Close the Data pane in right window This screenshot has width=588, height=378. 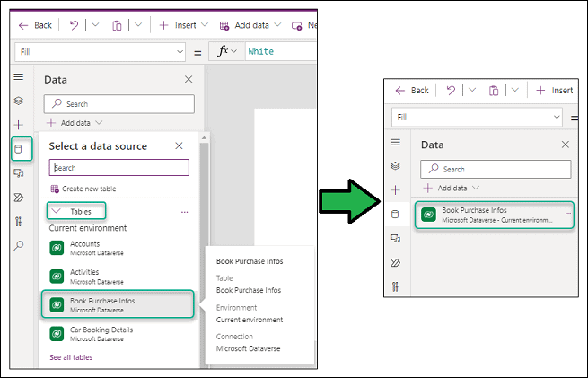tap(566, 145)
